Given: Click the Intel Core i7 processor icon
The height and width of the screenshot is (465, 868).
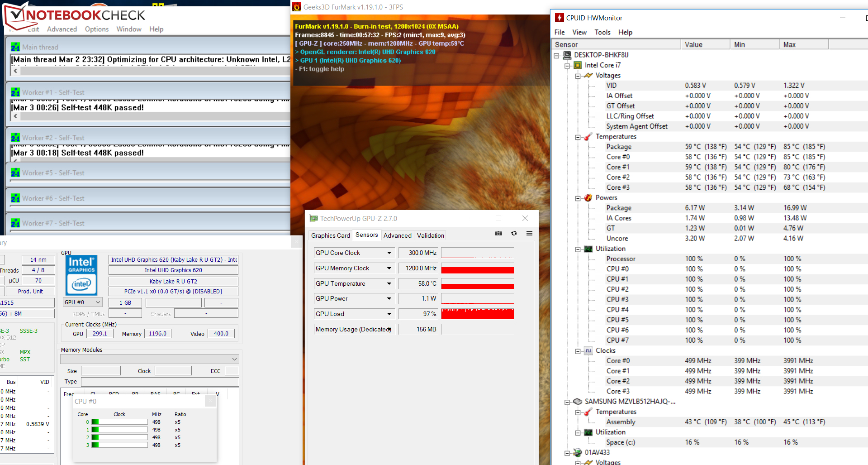Looking at the screenshot, I should click(578, 65).
